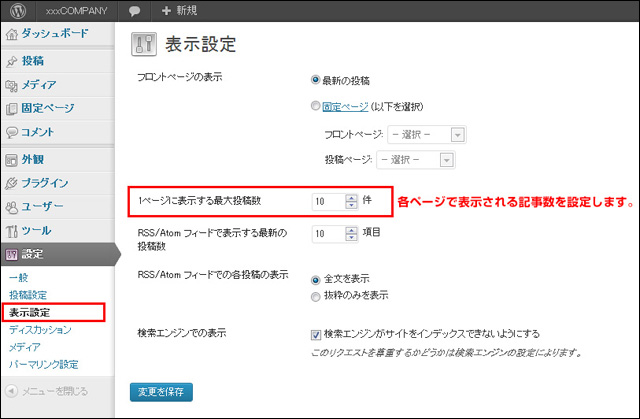Click the WordPress logo icon
Image resolution: width=640 pixels, height=419 pixels.
click(x=14, y=10)
